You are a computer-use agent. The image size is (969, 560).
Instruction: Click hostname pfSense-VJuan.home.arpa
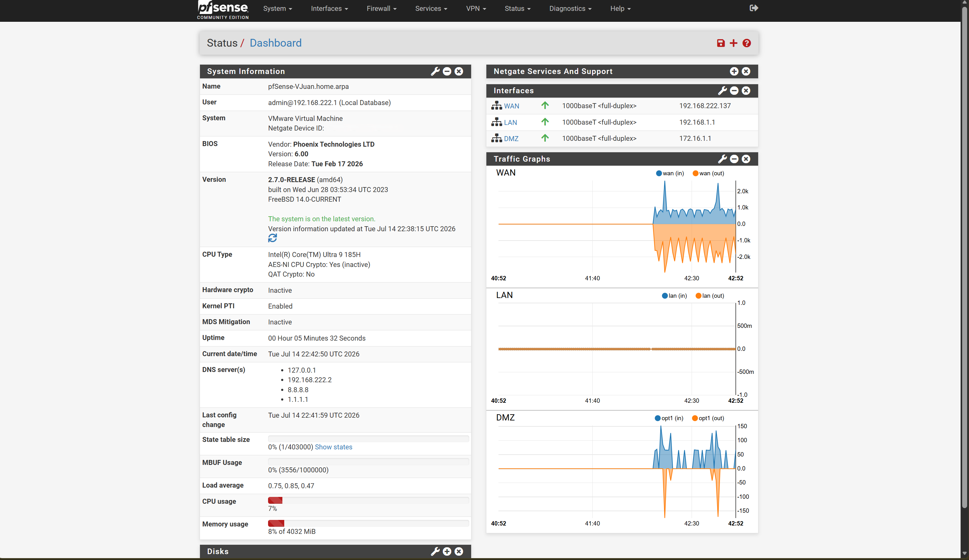coord(308,86)
